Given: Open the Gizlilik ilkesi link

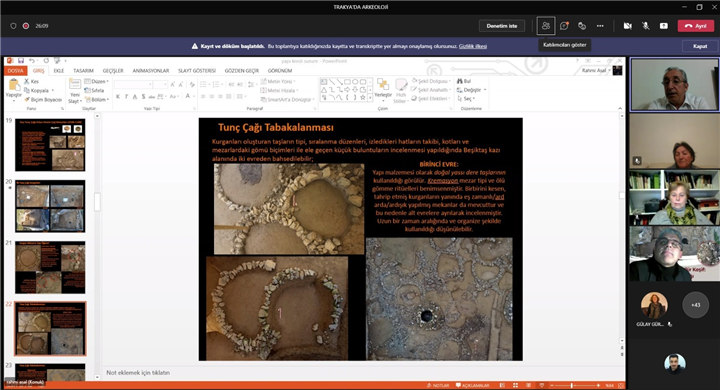Looking at the screenshot, I should 472,46.
